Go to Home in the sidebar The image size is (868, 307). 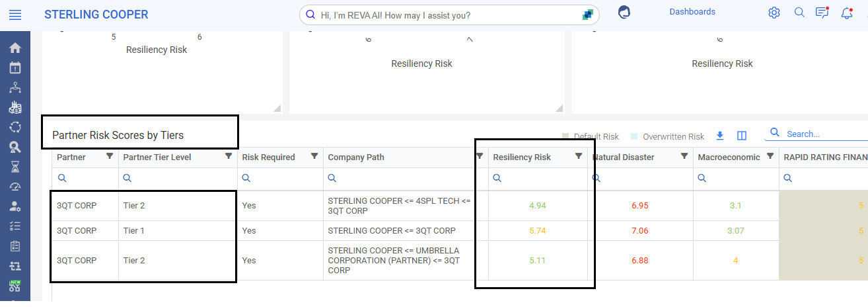[15, 48]
